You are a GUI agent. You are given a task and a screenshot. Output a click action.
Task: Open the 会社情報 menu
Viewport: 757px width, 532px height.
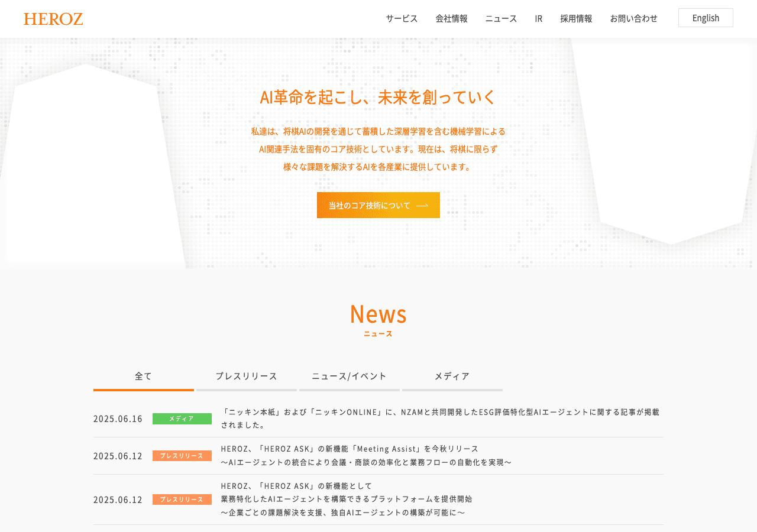click(451, 18)
